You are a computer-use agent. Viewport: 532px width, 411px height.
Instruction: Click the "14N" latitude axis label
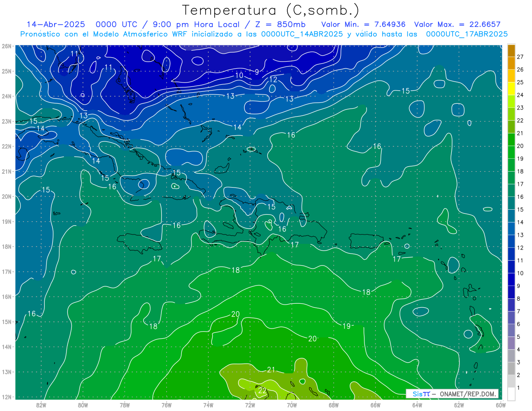(6, 347)
